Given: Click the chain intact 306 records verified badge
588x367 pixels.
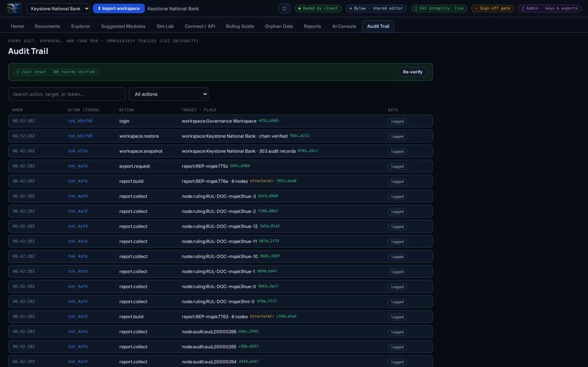Looking at the screenshot, I should coord(56,72).
